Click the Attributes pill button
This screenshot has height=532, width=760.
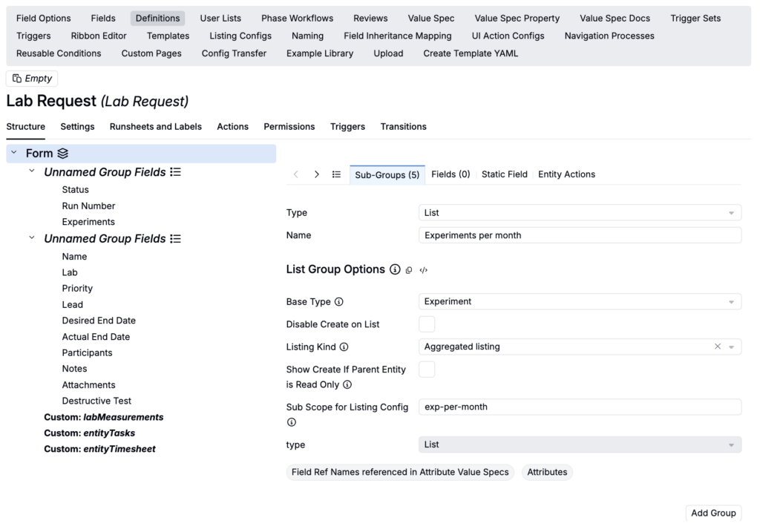pyautogui.click(x=547, y=472)
